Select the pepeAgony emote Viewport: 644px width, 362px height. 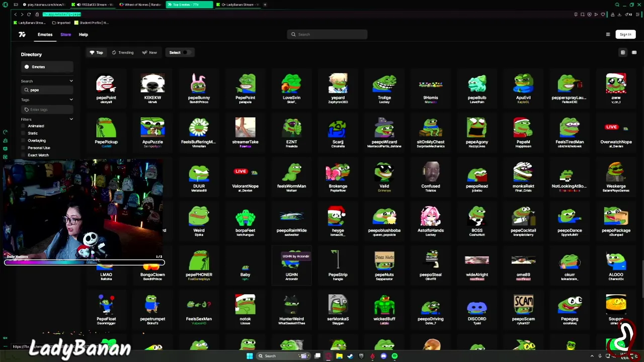tap(477, 133)
